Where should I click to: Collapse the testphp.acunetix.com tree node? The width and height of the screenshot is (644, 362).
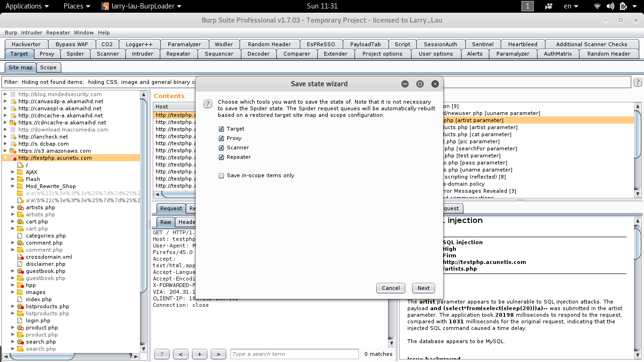tap(6, 158)
